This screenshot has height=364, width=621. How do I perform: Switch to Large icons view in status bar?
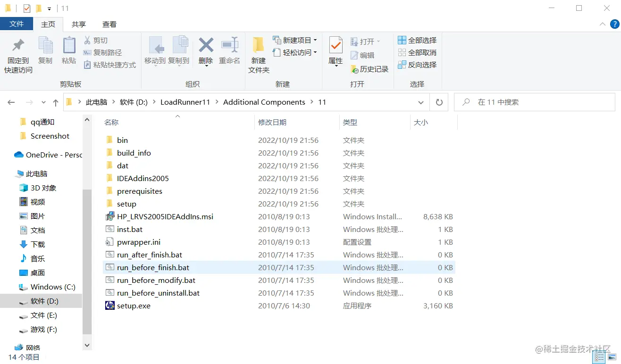[612, 357]
